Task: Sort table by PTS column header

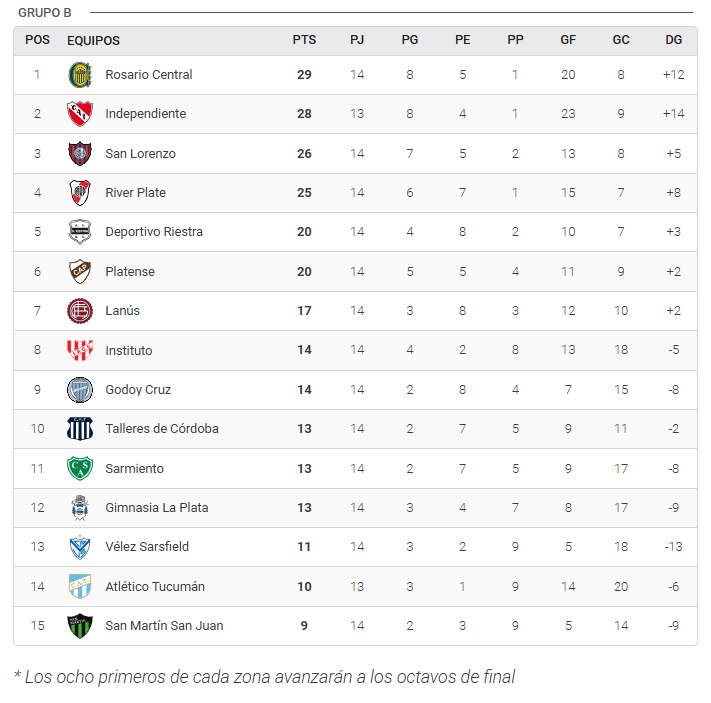Action: (304, 40)
